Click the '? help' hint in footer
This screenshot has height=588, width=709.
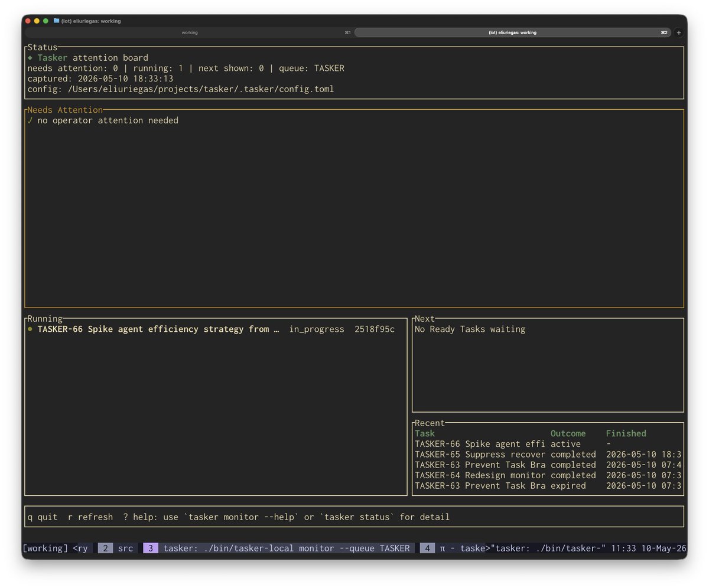141,517
